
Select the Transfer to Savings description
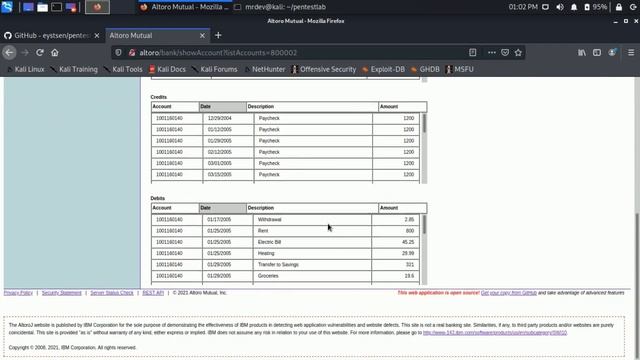coord(278,264)
